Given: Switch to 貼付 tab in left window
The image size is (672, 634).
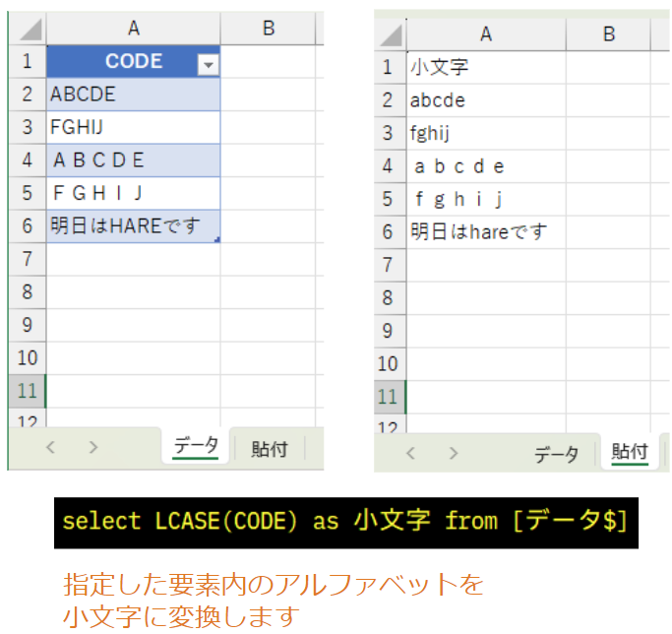Looking at the screenshot, I should (x=270, y=449).
